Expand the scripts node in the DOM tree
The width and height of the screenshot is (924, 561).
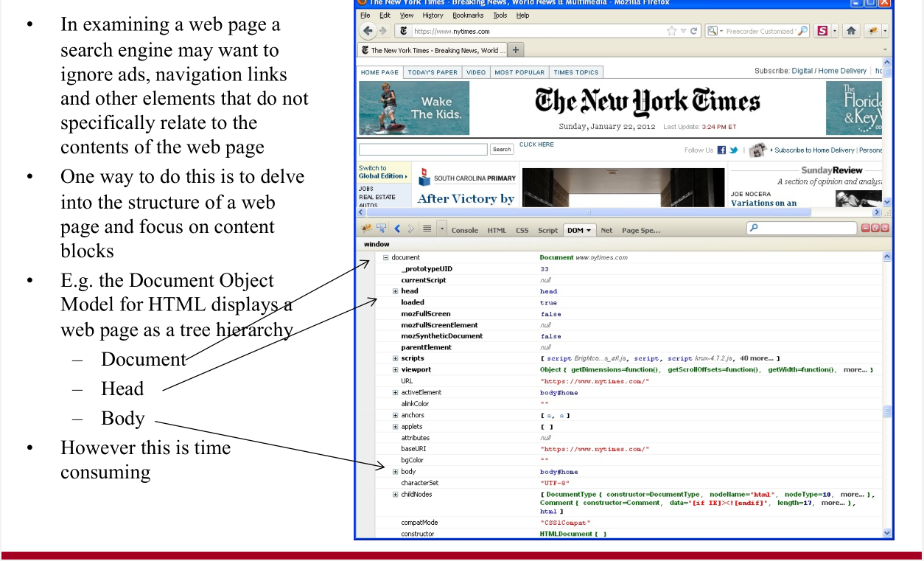[396, 358]
